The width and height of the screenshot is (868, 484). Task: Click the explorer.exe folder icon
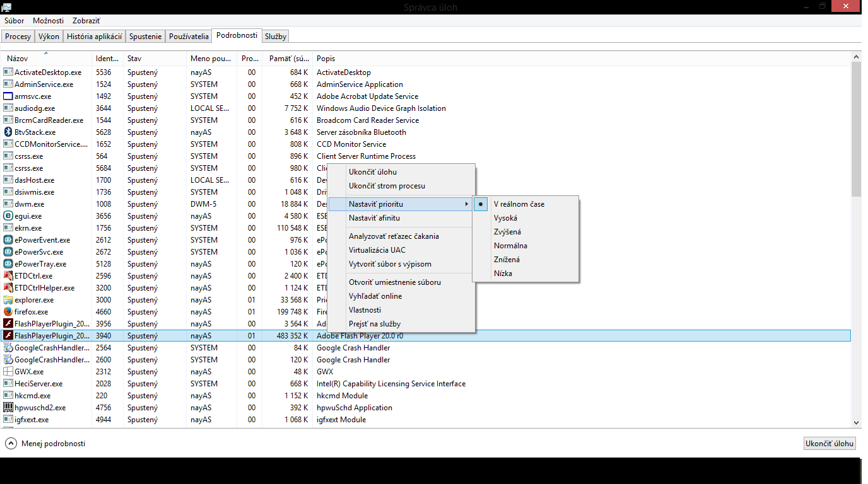click(8, 300)
